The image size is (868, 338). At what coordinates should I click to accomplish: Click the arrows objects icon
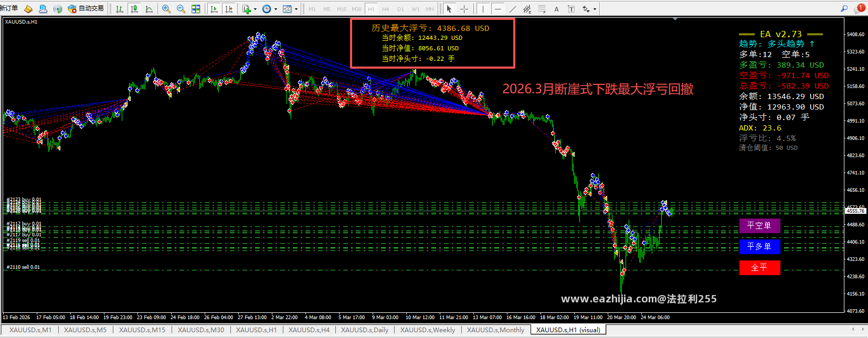pyautogui.click(x=586, y=9)
